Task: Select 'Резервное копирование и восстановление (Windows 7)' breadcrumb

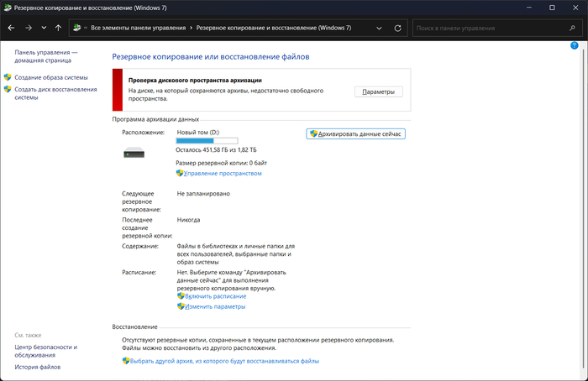Action: pyautogui.click(x=274, y=28)
